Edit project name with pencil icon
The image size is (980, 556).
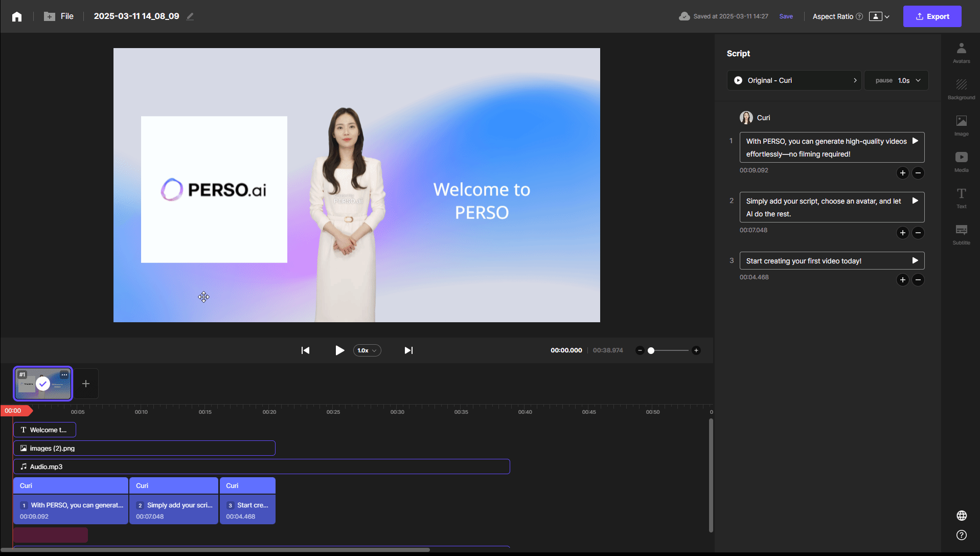pos(190,16)
